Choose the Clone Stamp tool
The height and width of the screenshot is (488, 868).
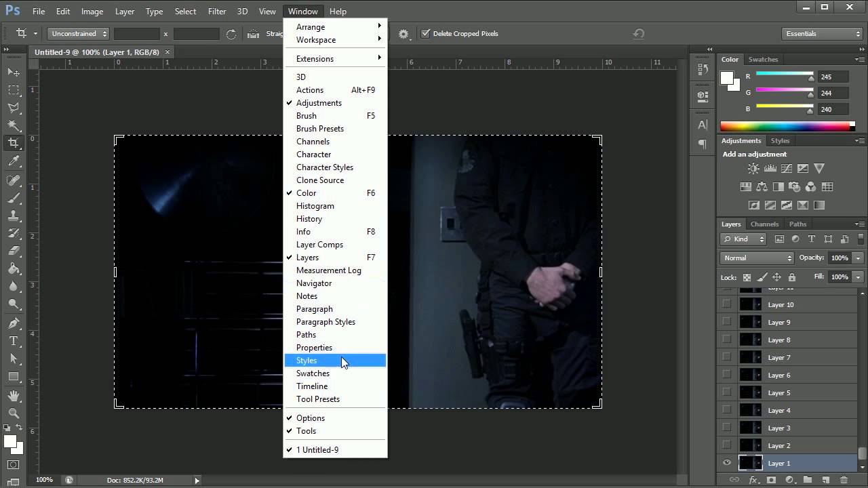14,216
